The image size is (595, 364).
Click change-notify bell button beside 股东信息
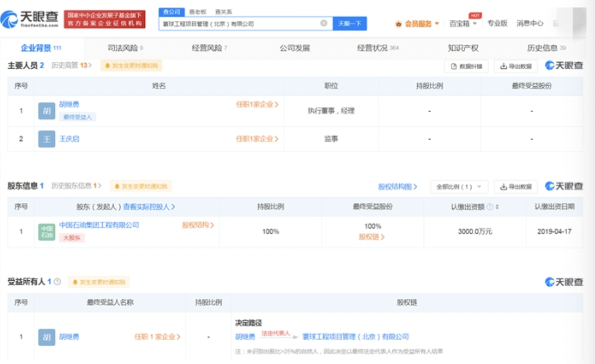tap(141, 186)
